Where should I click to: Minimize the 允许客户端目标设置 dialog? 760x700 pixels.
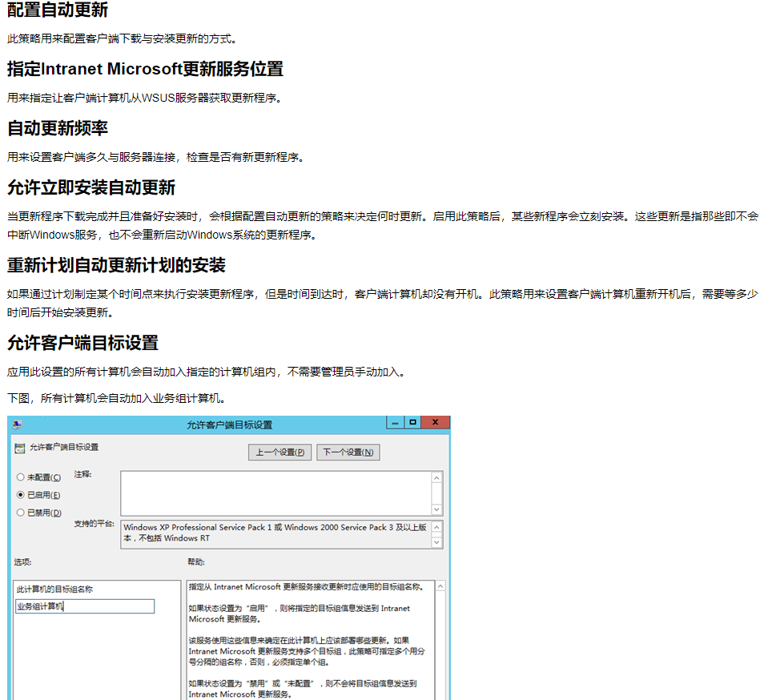click(395, 423)
